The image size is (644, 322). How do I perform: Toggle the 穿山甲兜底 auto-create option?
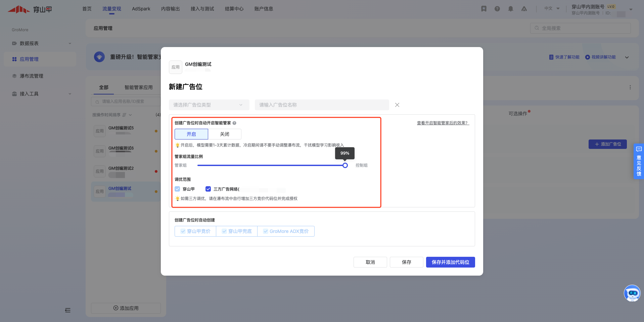click(x=237, y=231)
